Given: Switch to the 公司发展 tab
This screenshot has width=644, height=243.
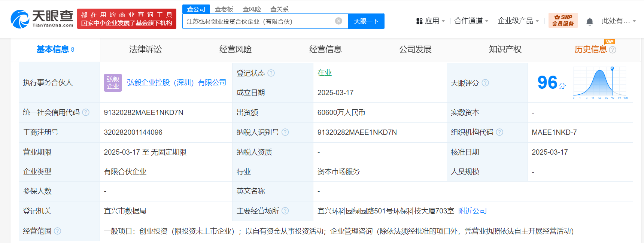Looking at the screenshot, I should click(x=415, y=49).
